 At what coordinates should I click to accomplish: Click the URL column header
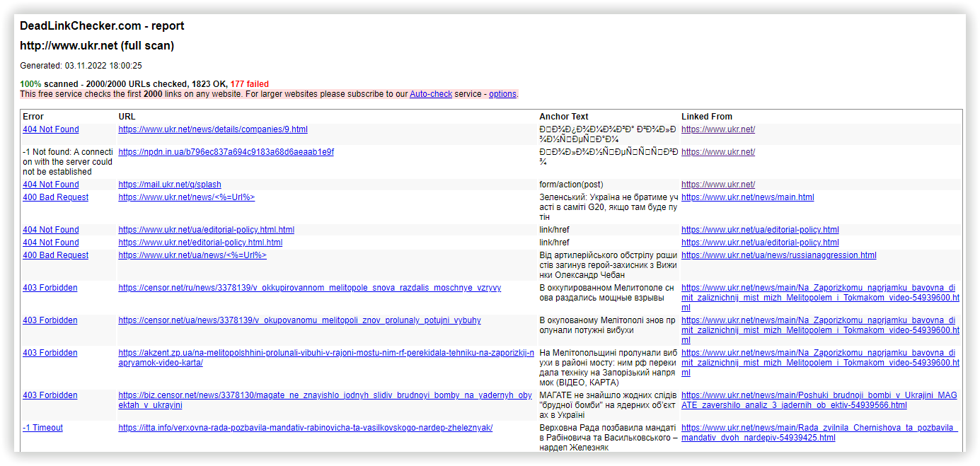click(x=127, y=117)
